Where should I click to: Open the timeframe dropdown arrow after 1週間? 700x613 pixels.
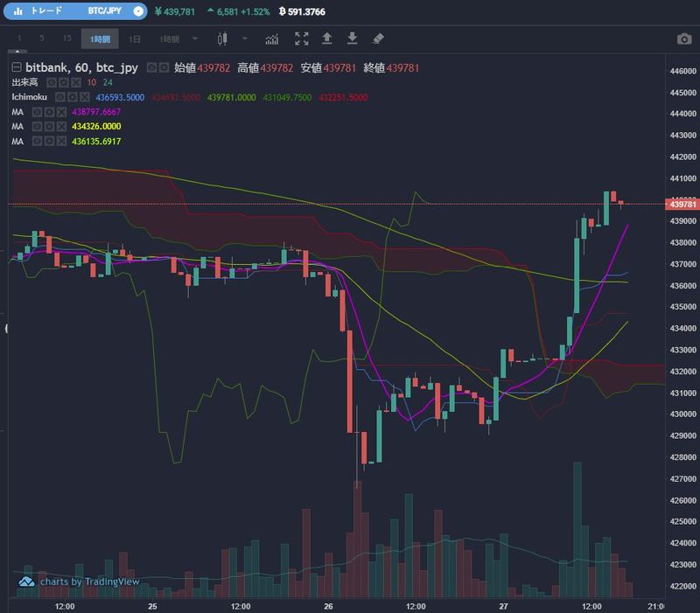click(195, 39)
